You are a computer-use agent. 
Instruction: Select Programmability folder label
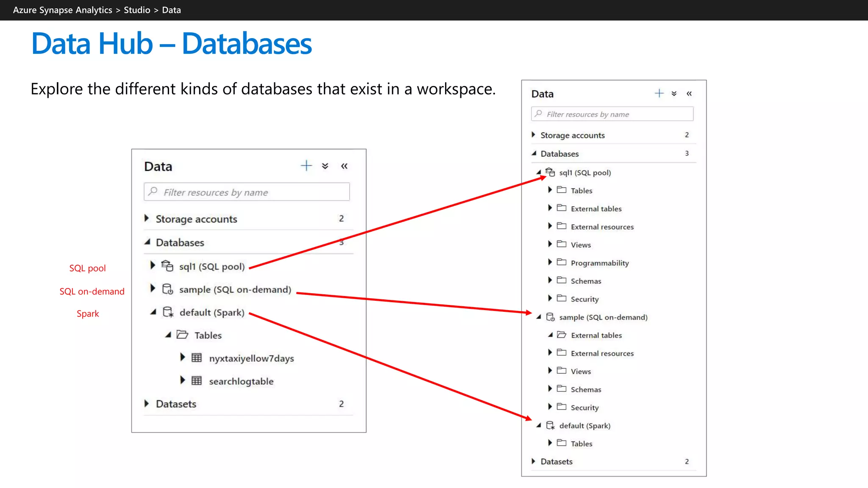(600, 263)
